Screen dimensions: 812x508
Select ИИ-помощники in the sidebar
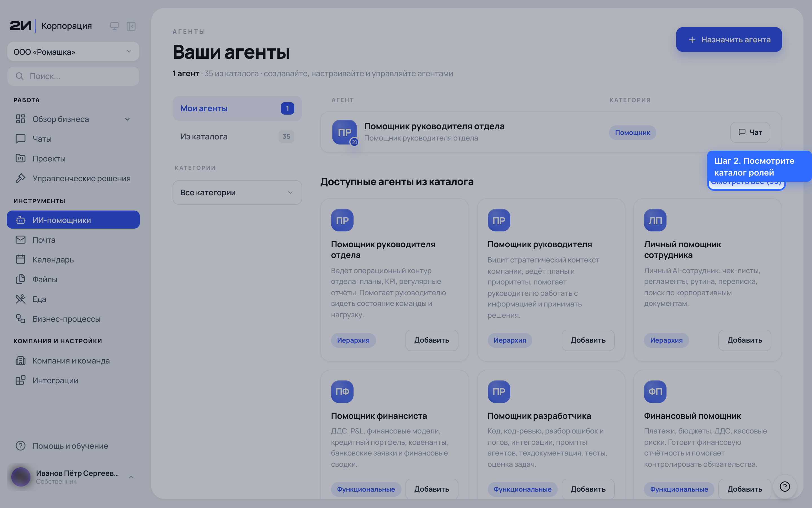click(x=73, y=220)
